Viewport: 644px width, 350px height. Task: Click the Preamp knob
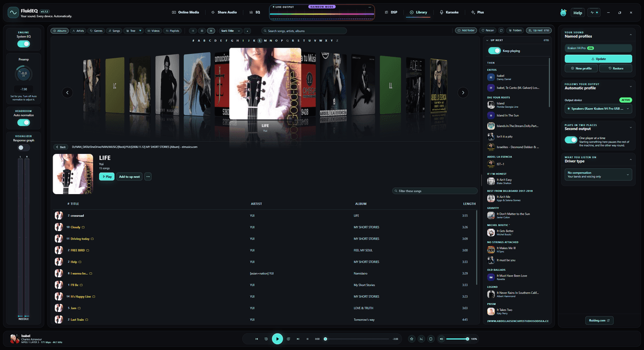[x=24, y=74]
